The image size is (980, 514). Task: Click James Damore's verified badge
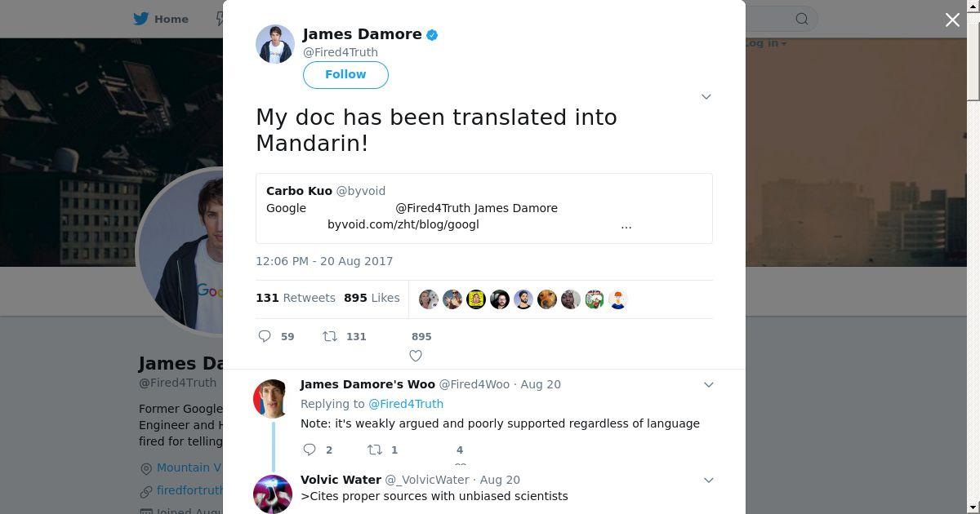click(432, 34)
